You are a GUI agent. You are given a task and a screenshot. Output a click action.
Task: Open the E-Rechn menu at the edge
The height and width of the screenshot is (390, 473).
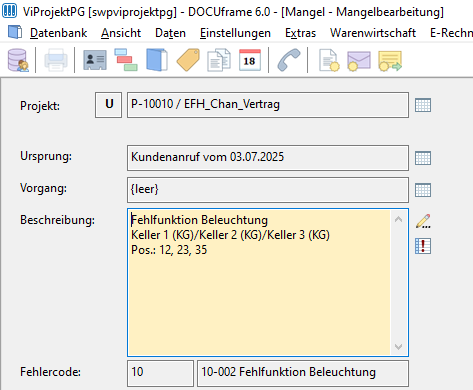click(451, 33)
